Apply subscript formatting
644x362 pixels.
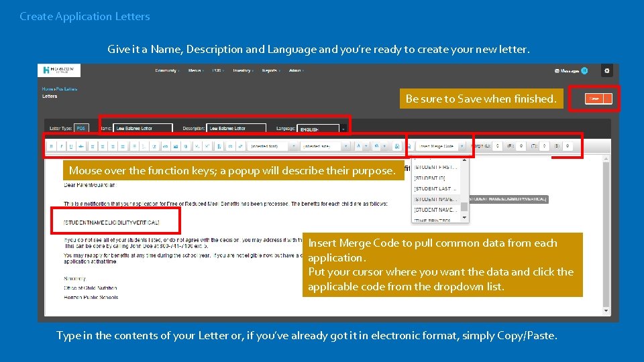(197, 146)
